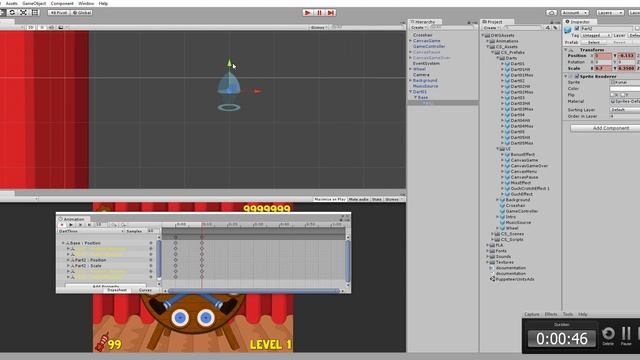The width and height of the screenshot is (640, 360).
Task: Toggle 2D mode in Scene view
Action: 31,27
